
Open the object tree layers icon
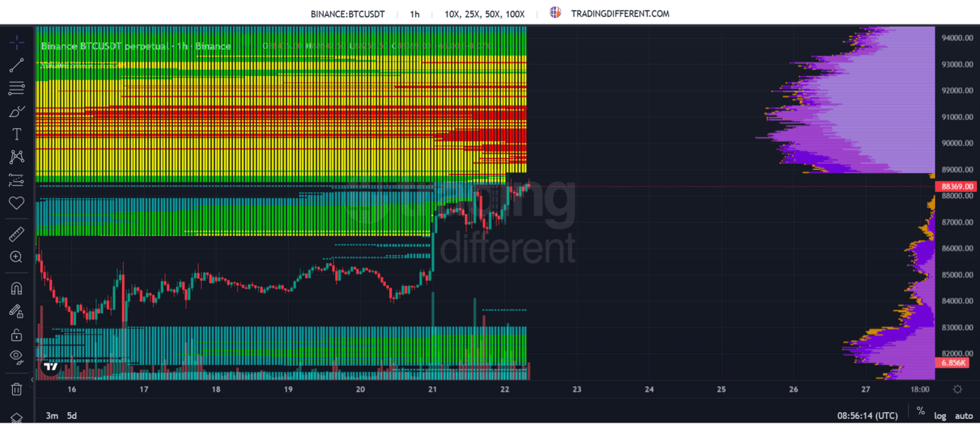point(17,418)
